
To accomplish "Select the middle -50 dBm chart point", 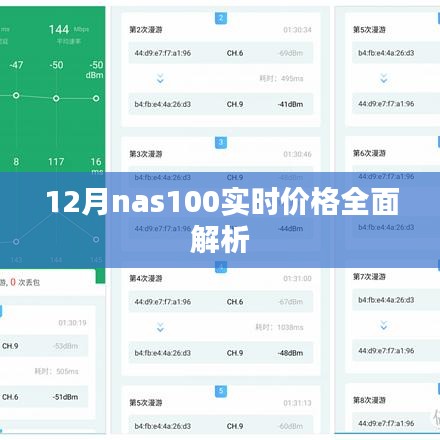I will pos(56,98).
